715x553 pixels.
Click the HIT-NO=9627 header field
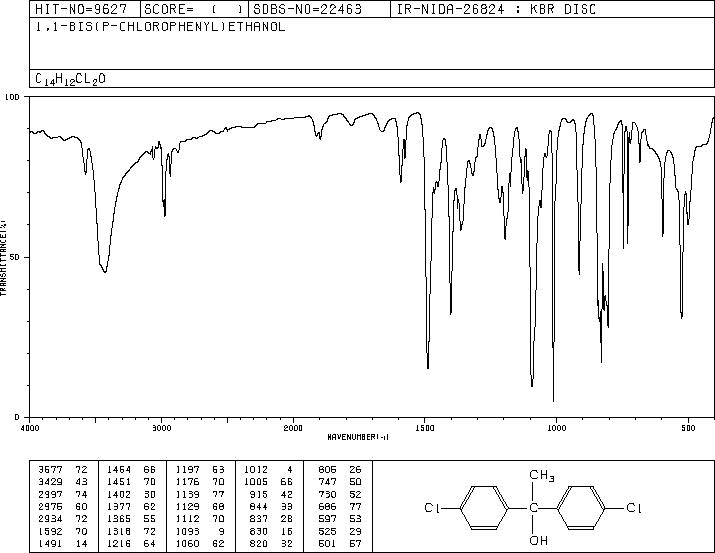click(x=81, y=9)
